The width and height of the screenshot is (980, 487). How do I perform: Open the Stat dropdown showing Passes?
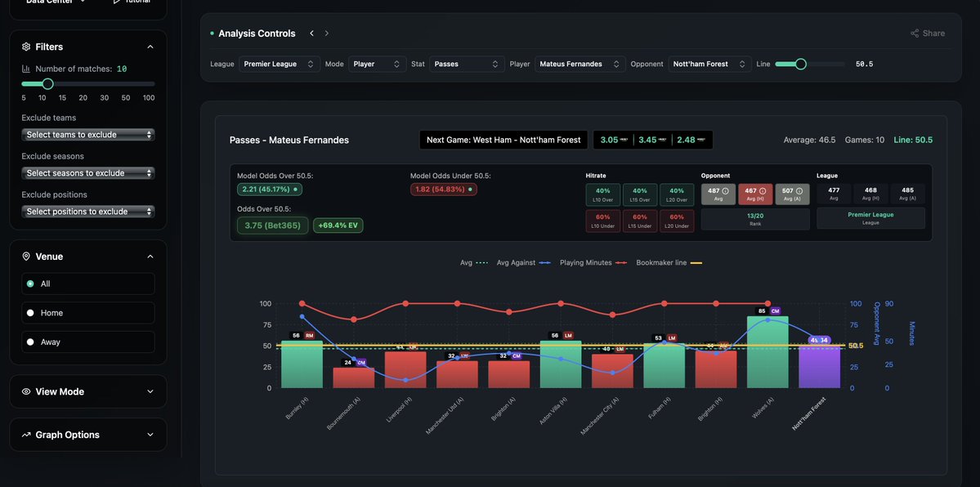tap(467, 64)
